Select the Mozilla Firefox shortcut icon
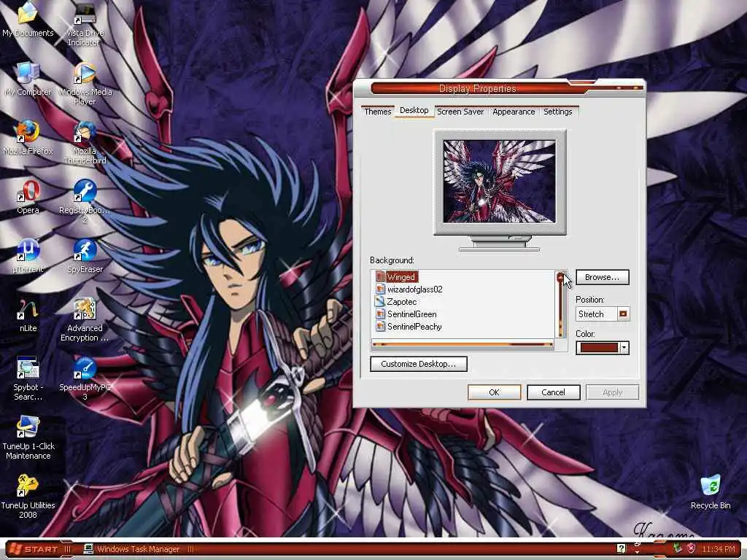Image resolution: width=747 pixels, height=560 pixels. point(28,138)
